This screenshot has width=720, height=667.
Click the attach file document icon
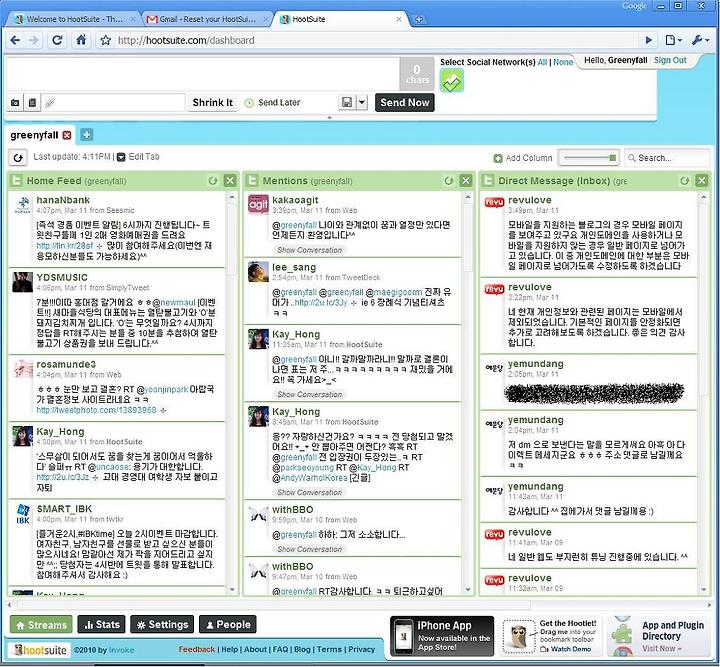(x=32, y=103)
